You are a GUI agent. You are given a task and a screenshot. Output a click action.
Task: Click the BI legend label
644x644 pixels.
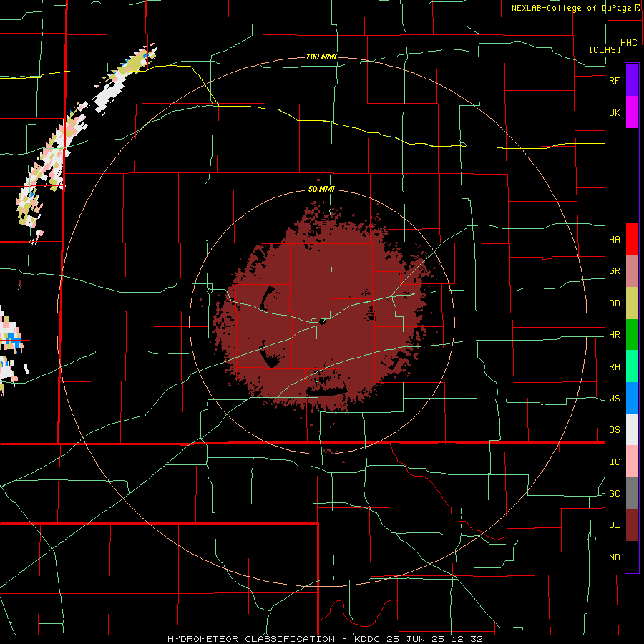614,525
